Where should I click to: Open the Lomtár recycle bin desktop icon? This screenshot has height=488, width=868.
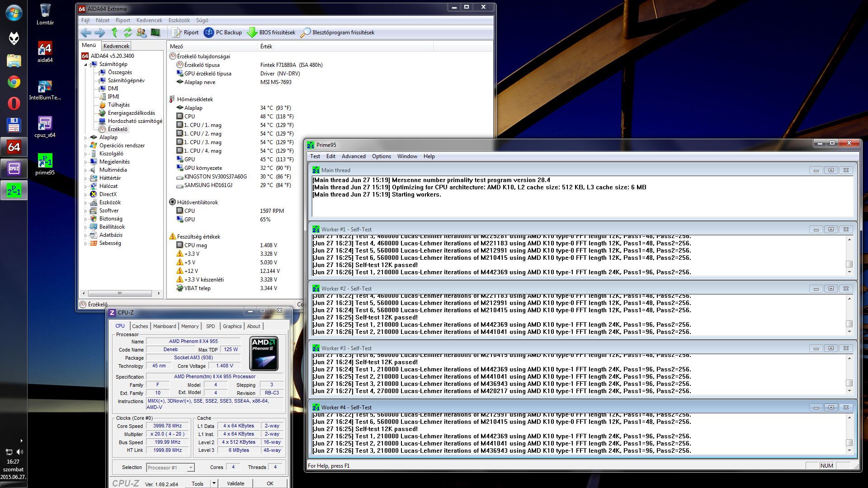[x=45, y=14]
